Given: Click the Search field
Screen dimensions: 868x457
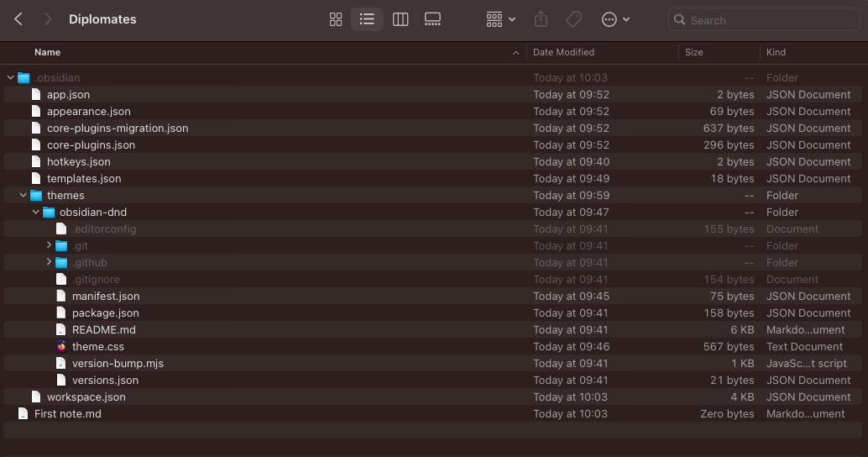Looking at the screenshot, I should (764, 20).
